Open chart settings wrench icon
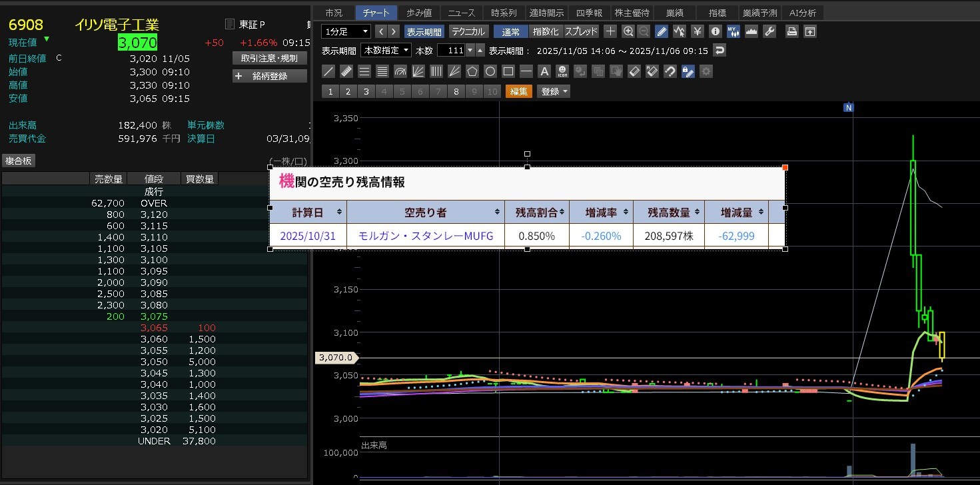This screenshot has width=980, height=485. (x=769, y=31)
